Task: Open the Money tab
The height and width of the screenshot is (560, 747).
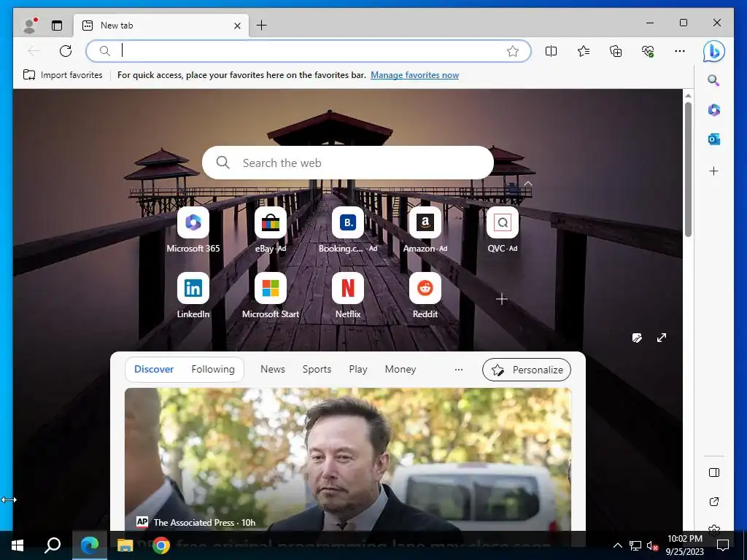Action: (x=400, y=369)
